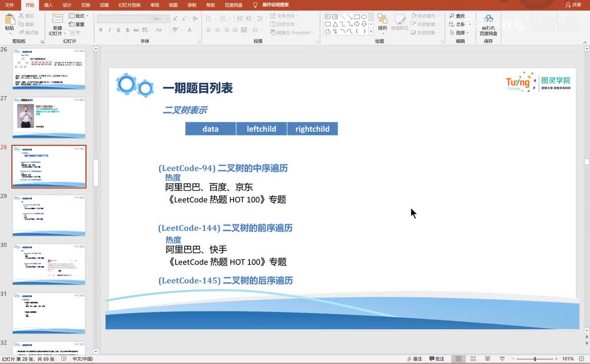Viewport: 590px width, 364px height.
Task: Select slide 26 thumbnail
Action: coord(49,68)
